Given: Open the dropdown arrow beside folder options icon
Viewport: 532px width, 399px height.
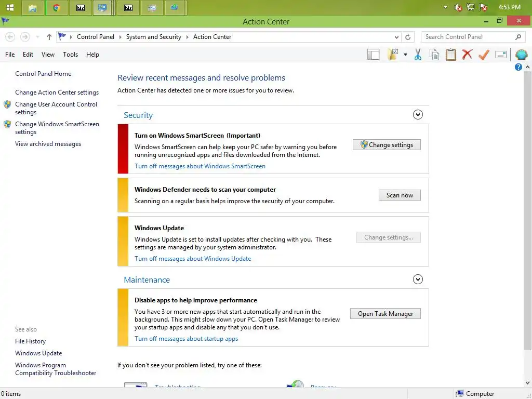Looking at the screenshot, I should point(405,54).
